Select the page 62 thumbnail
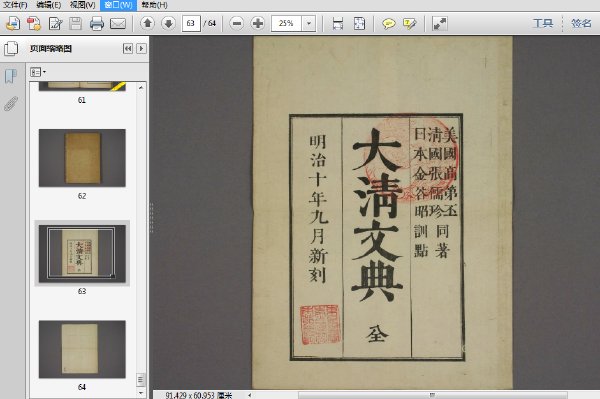The image size is (600, 399). [x=82, y=158]
